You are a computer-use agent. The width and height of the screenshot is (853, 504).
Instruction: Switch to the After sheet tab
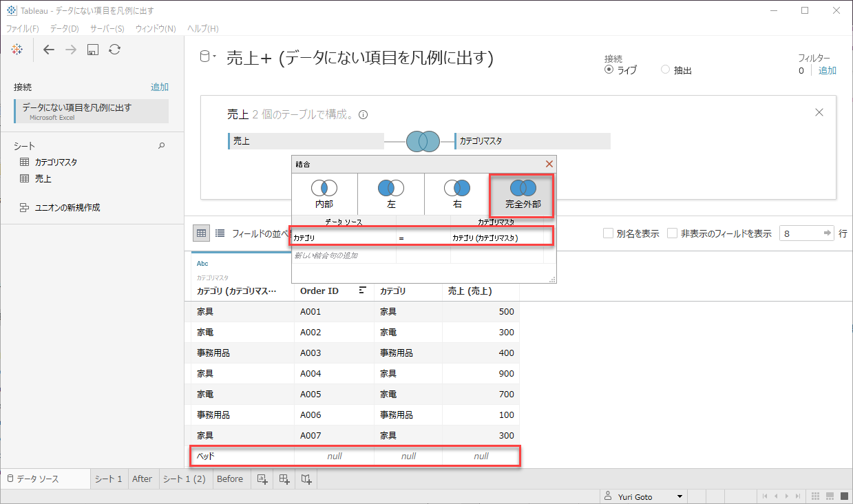click(143, 479)
